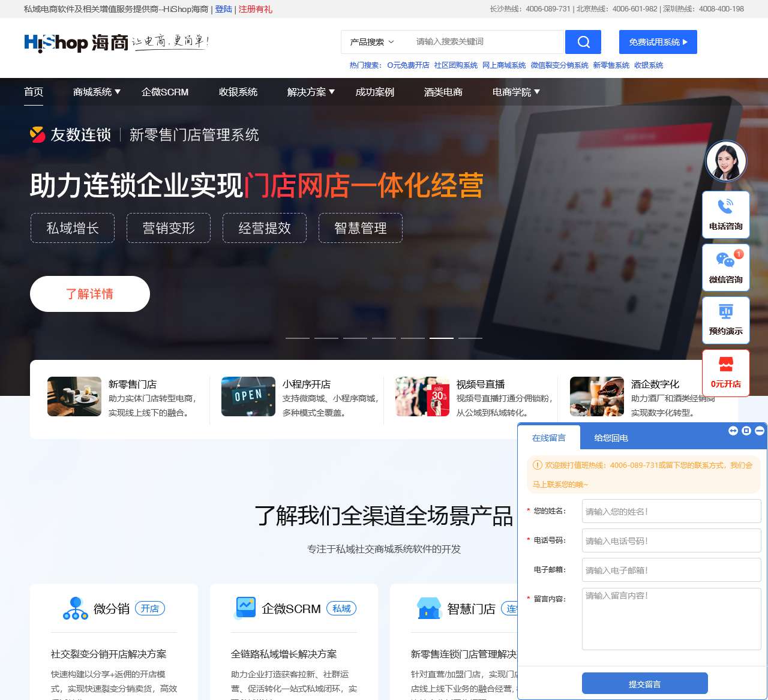Click hot search link 收银系统
768x700 pixels.
pyautogui.click(x=649, y=65)
